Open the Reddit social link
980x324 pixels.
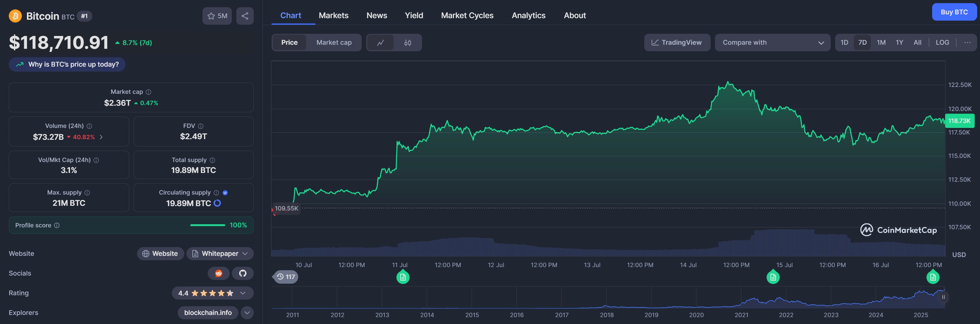[219, 273]
